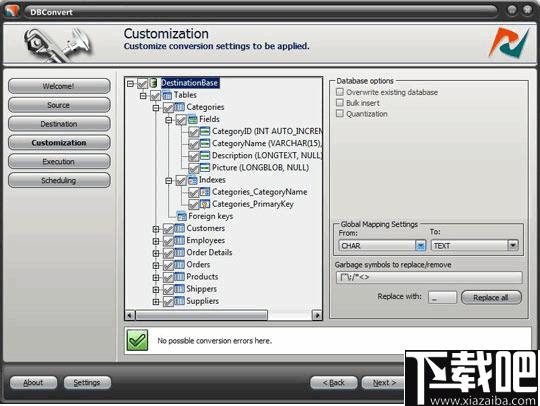Click the CategoryID field icon

pyautogui.click(x=205, y=131)
